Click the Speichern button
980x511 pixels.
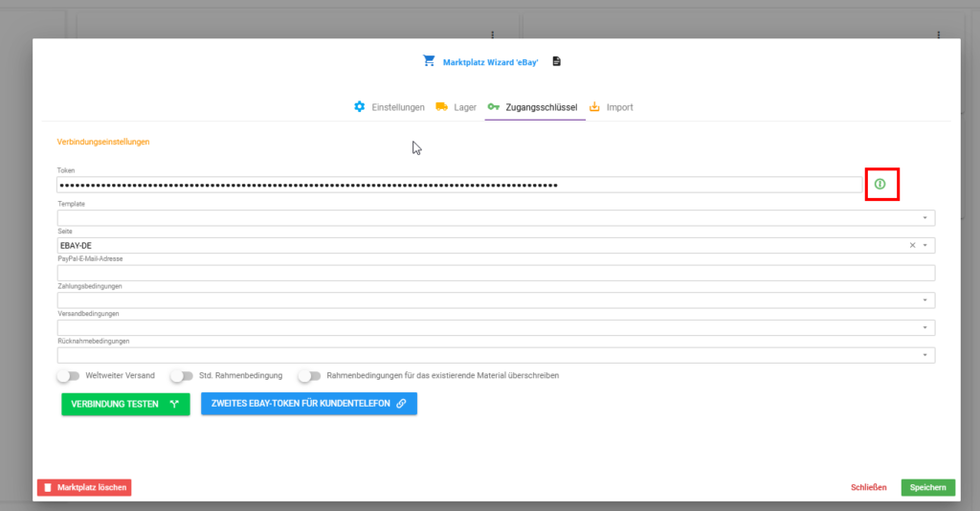pos(928,487)
